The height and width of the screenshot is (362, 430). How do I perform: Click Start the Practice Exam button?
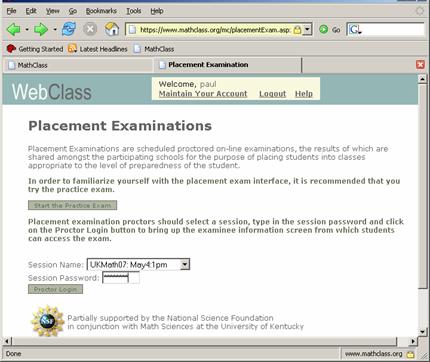[72, 205]
